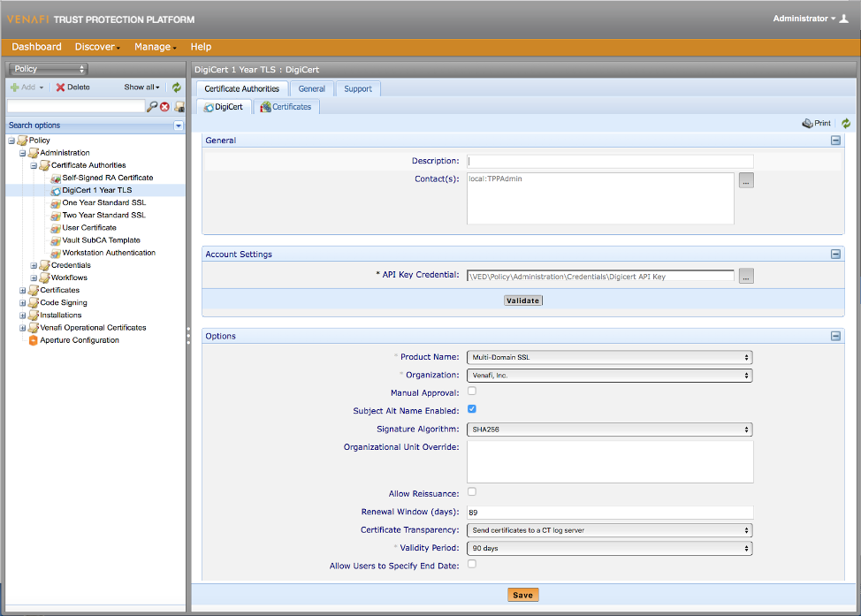
Task: Click the User Certificate template icon
Action: coord(56,228)
